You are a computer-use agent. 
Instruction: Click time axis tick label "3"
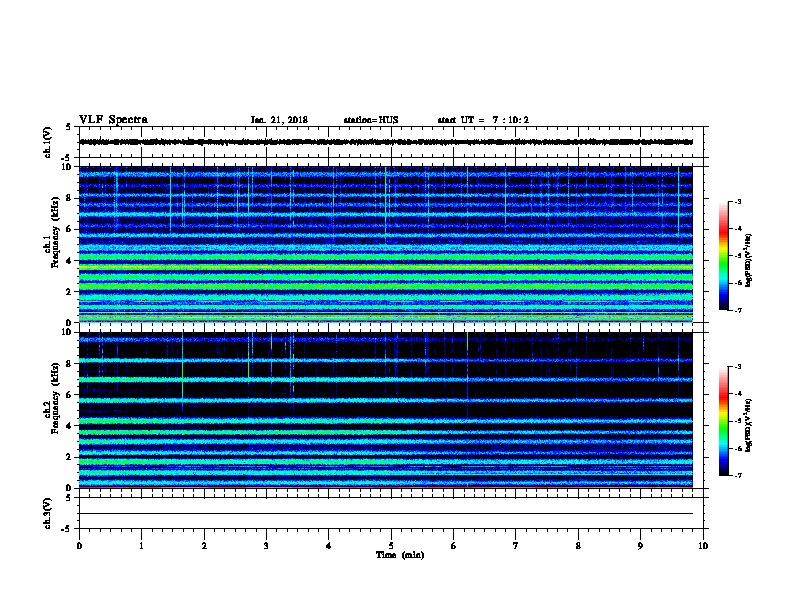(x=266, y=546)
